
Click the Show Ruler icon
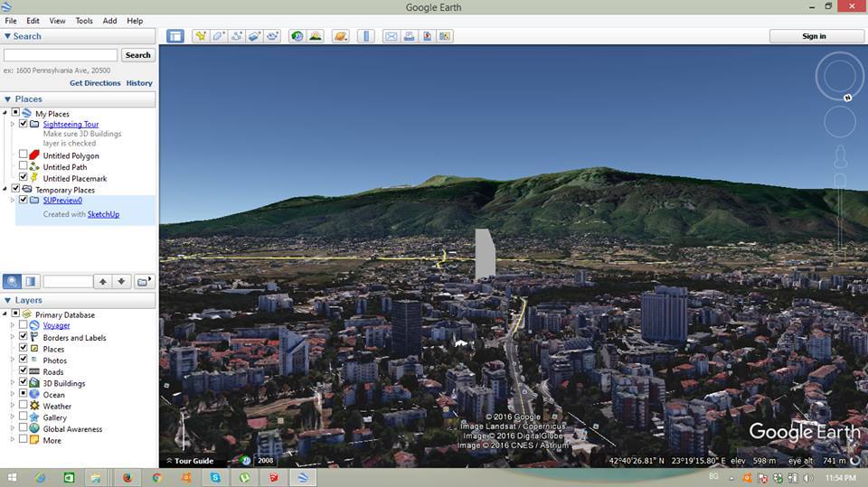[x=365, y=36]
